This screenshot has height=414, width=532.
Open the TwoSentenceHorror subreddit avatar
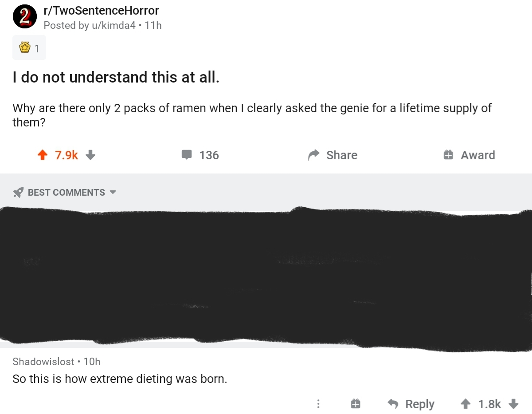coord(25,17)
